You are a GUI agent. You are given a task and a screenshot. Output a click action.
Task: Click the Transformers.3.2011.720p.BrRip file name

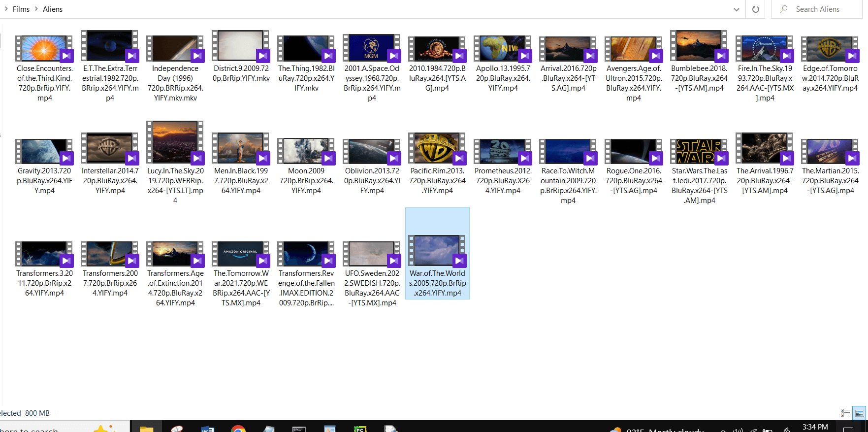[44, 283]
